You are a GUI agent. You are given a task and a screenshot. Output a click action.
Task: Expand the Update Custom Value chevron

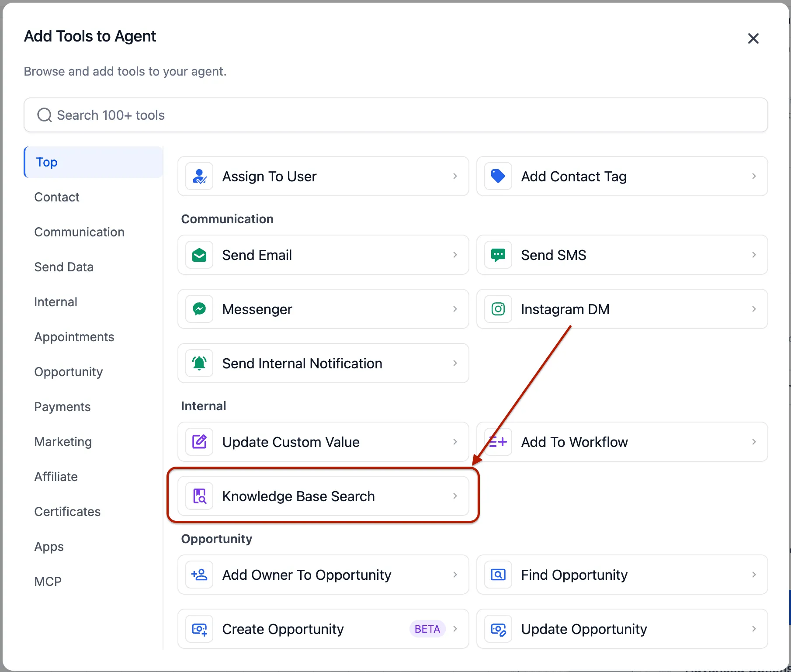[x=455, y=442]
